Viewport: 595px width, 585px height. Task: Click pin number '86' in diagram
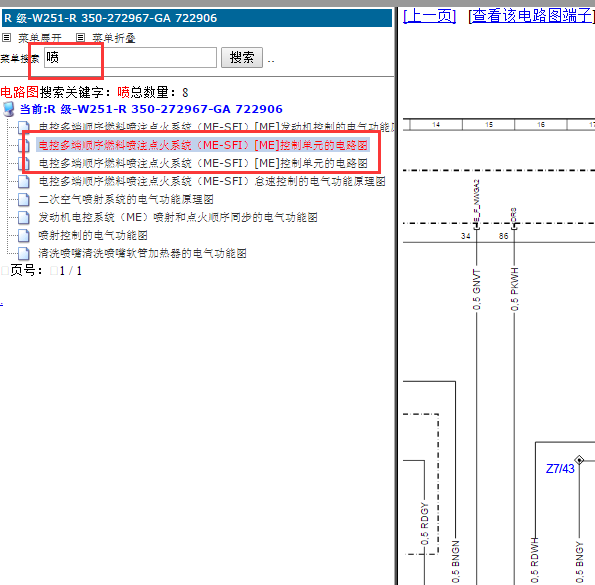pyautogui.click(x=503, y=236)
